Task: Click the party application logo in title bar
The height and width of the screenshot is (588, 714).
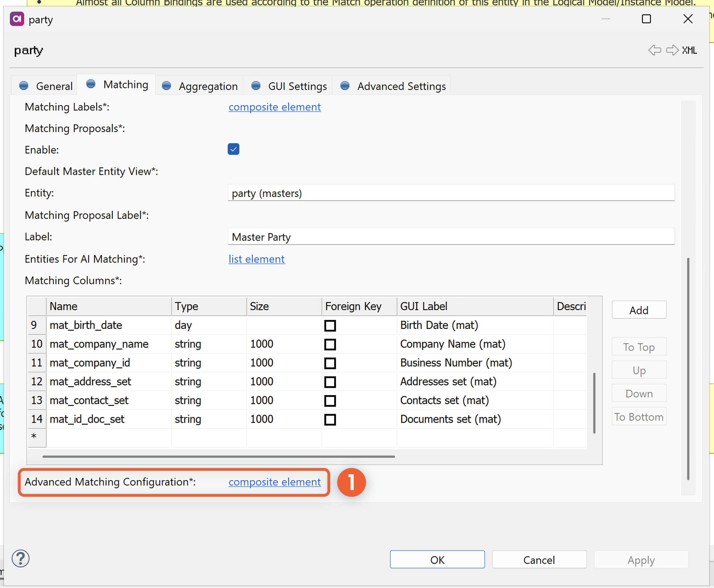Action: click(17, 19)
